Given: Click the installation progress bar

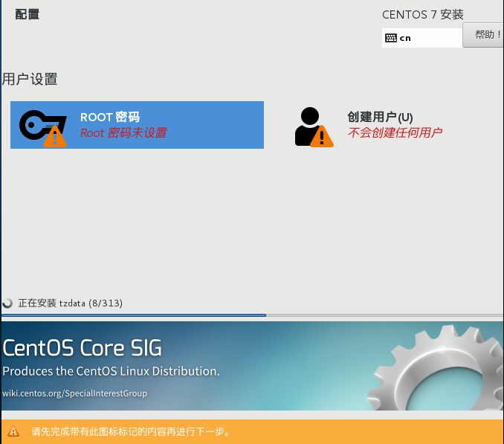Looking at the screenshot, I should 252,315.
